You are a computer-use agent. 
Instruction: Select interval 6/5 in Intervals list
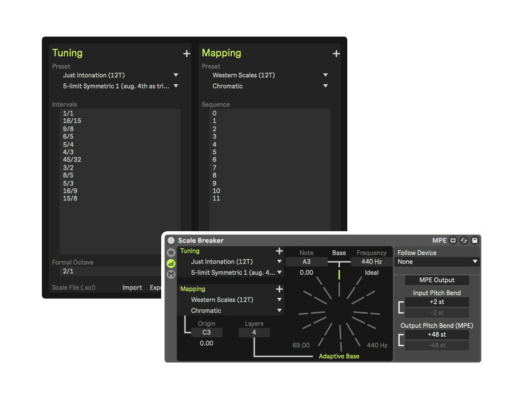click(68, 136)
